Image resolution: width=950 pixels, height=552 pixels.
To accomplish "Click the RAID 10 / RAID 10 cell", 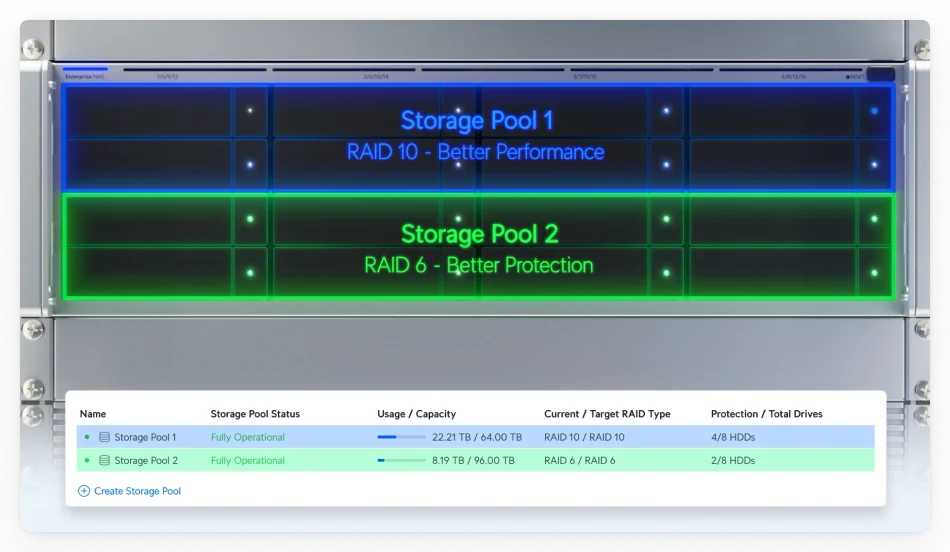I will (x=584, y=437).
